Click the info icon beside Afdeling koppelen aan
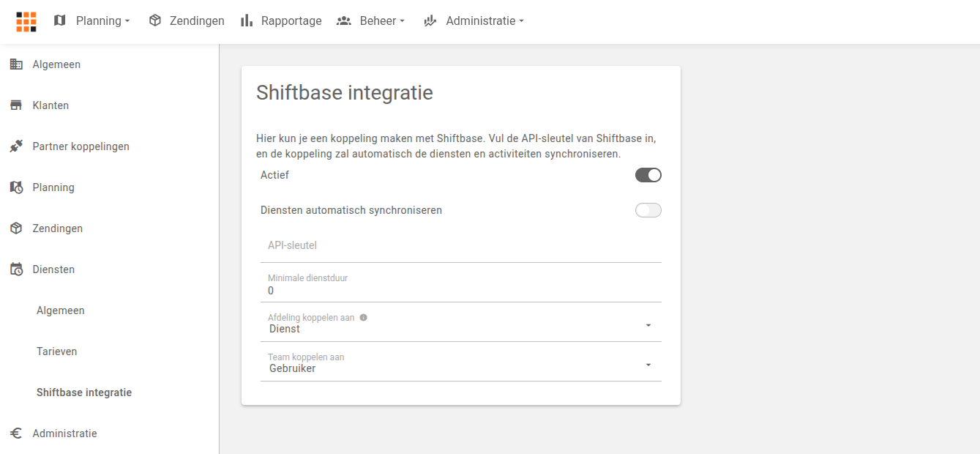This screenshot has height=454, width=980. [x=364, y=317]
